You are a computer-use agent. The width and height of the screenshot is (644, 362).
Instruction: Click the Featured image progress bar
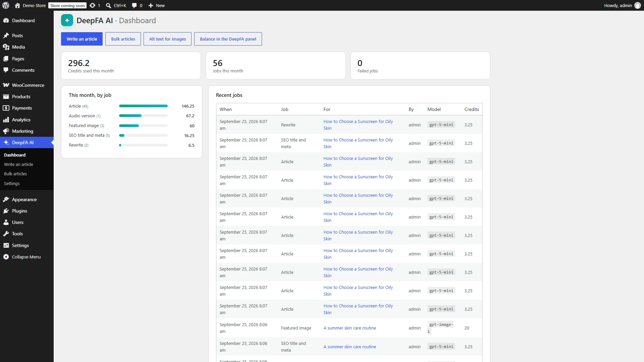[143, 126]
